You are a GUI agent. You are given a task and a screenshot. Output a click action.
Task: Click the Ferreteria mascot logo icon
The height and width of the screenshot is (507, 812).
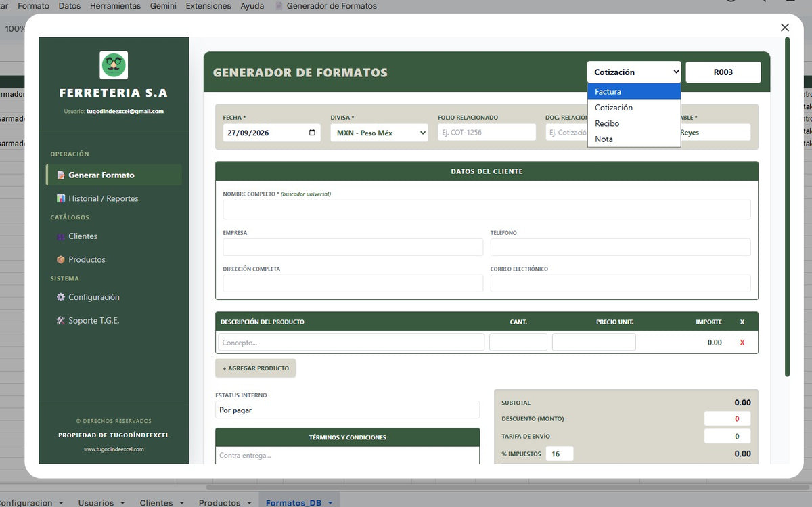pos(114,65)
